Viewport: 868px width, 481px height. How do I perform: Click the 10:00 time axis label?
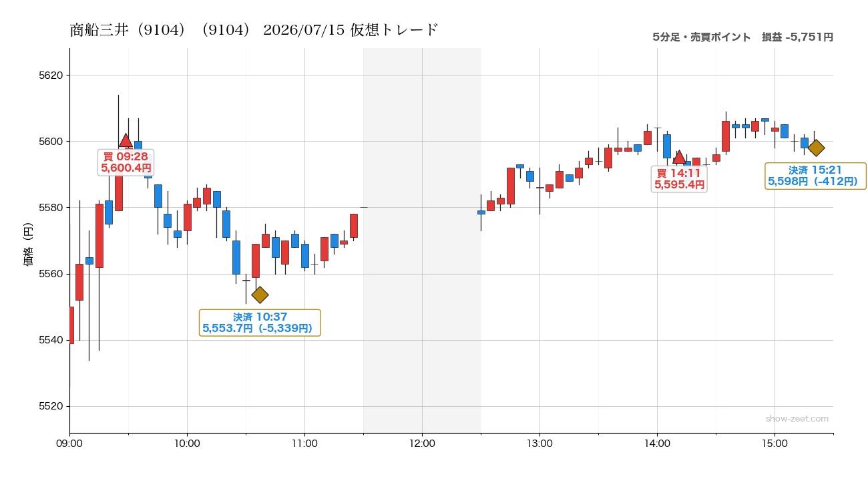tap(187, 443)
